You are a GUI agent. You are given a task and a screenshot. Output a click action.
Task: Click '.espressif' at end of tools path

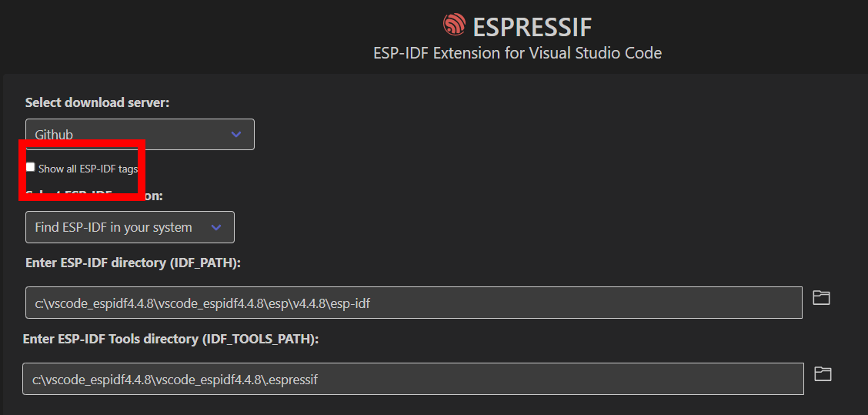(x=293, y=380)
